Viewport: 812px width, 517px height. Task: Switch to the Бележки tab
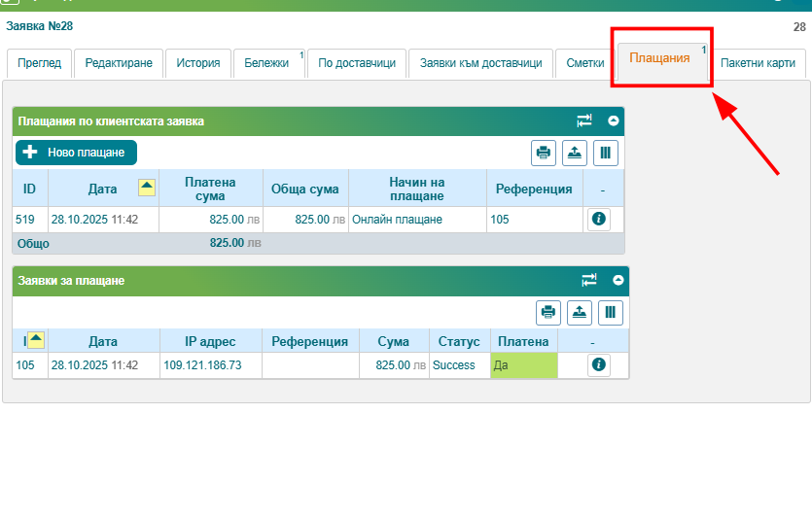pos(265,63)
